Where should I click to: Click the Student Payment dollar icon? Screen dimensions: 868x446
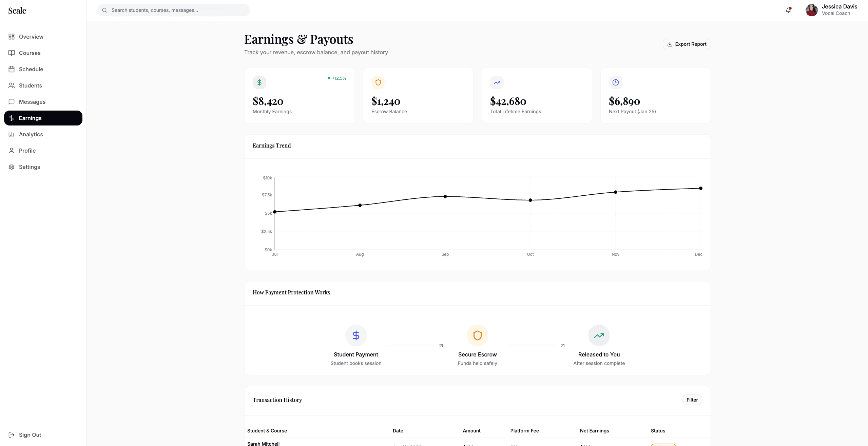coord(356,335)
